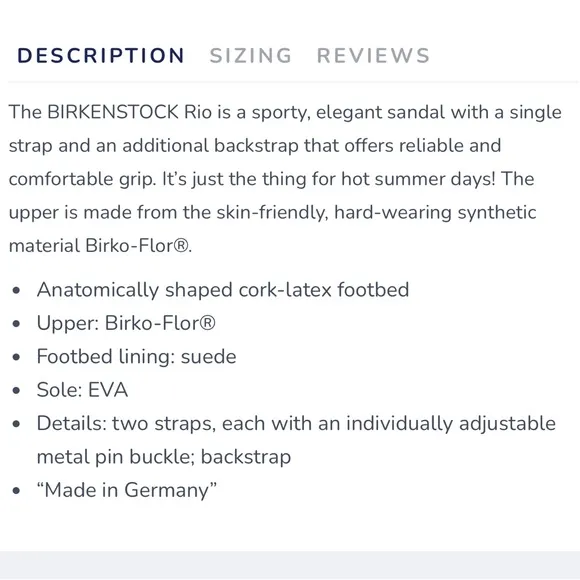Open the Description tab
Screen dimensions: 580x580
click(x=101, y=56)
